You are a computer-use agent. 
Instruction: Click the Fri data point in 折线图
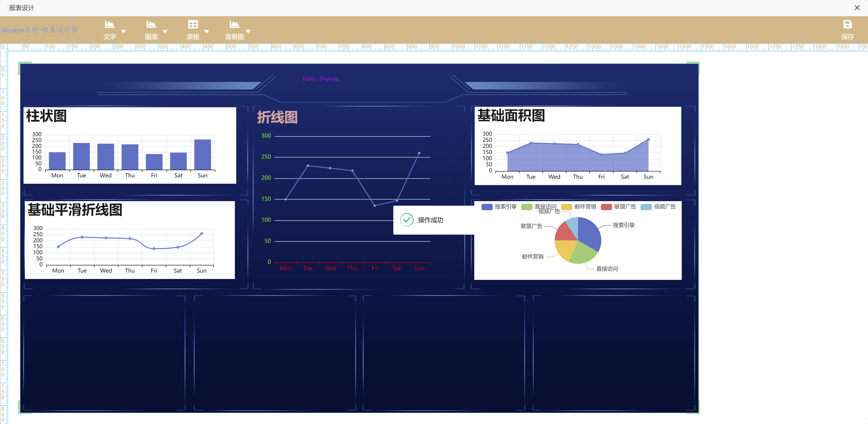(374, 205)
